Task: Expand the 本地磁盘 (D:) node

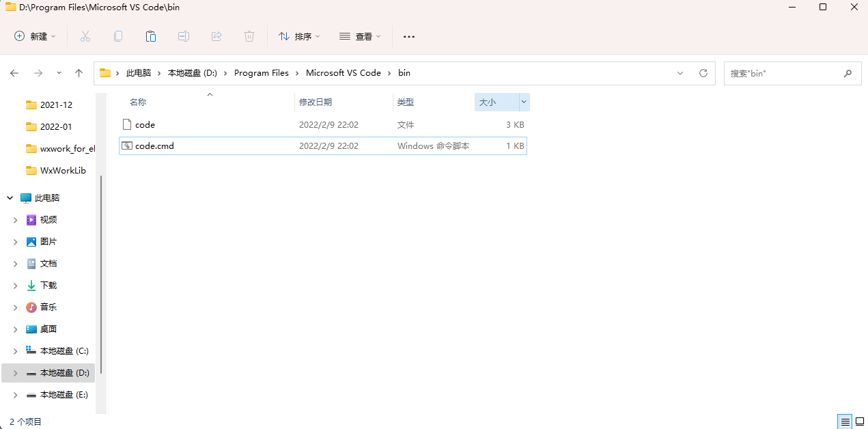Action: 16,372
